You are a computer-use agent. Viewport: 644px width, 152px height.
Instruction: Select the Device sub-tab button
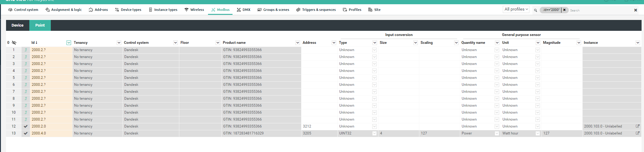(18, 25)
